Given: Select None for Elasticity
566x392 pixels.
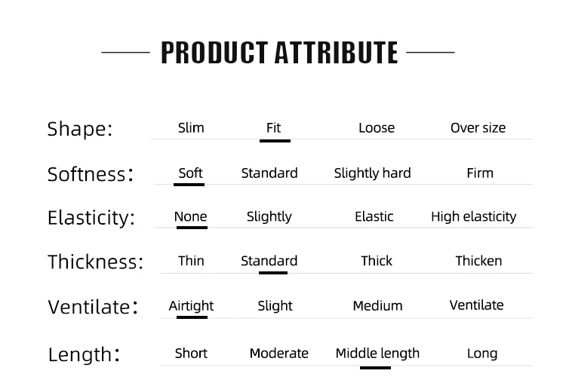Looking at the screenshot, I should tap(190, 216).
